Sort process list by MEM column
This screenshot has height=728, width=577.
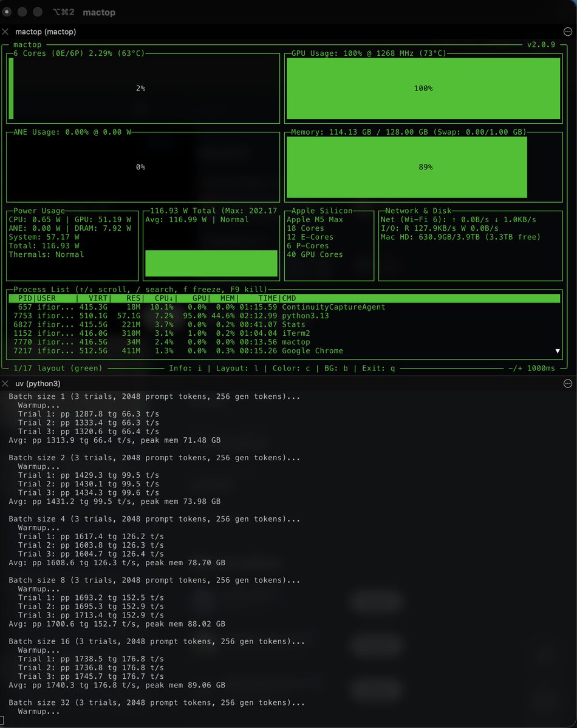click(x=228, y=298)
